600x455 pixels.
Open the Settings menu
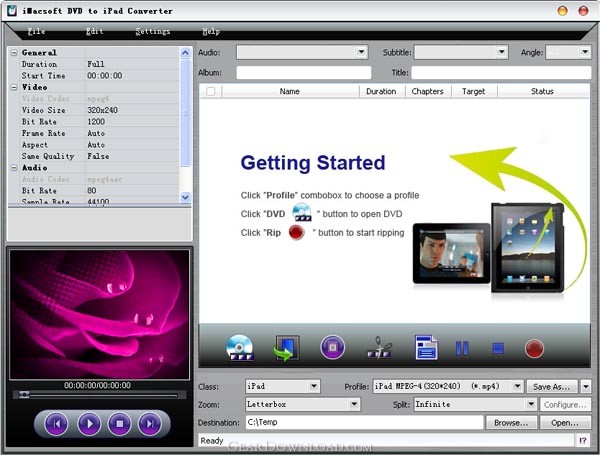pyautogui.click(x=152, y=31)
